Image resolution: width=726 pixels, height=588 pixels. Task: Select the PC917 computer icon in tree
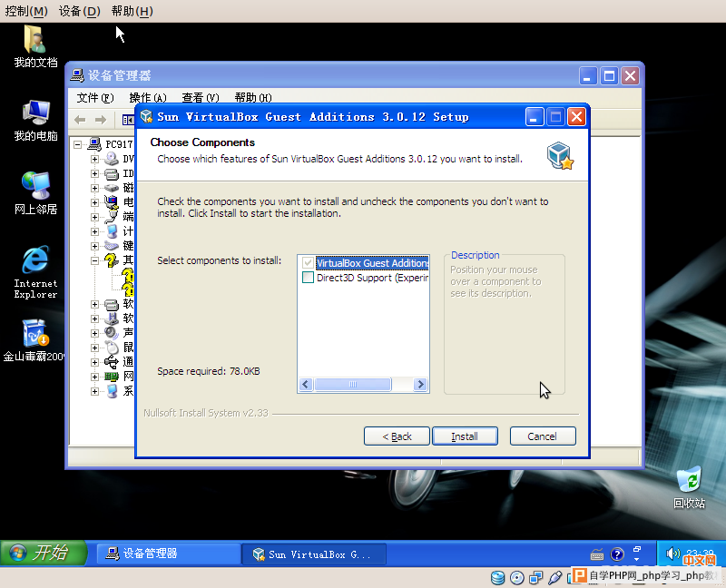click(94, 144)
